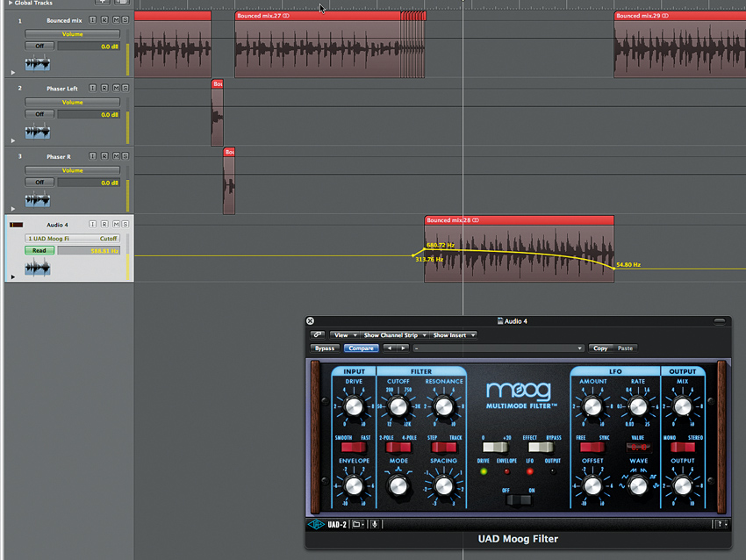Expand Bounced mix track automation lane triangle

13,72
